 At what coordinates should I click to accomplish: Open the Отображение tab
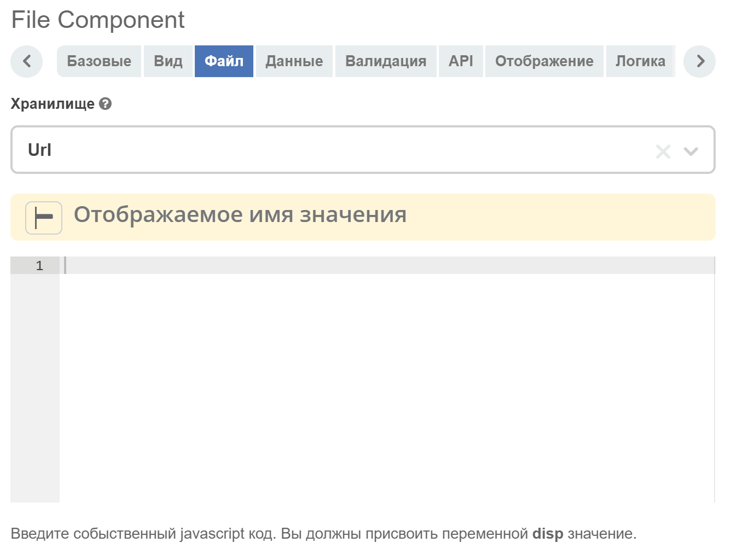pos(544,61)
